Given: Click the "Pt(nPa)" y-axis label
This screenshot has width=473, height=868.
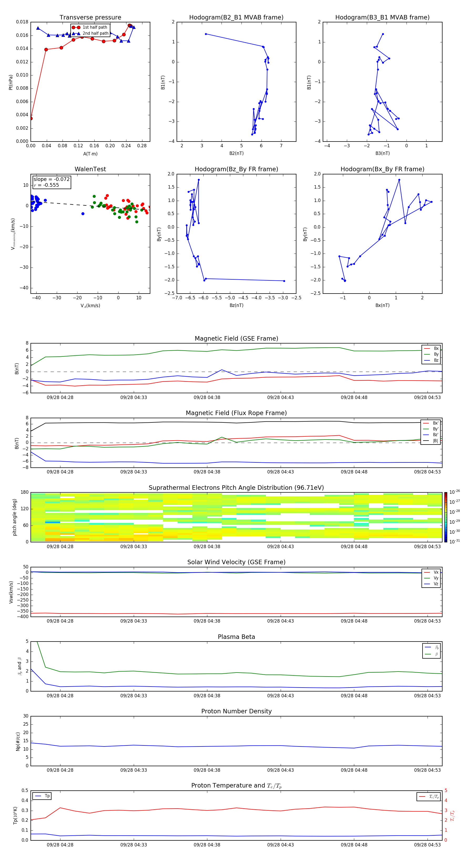Looking at the screenshot, I should coord(11,82).
